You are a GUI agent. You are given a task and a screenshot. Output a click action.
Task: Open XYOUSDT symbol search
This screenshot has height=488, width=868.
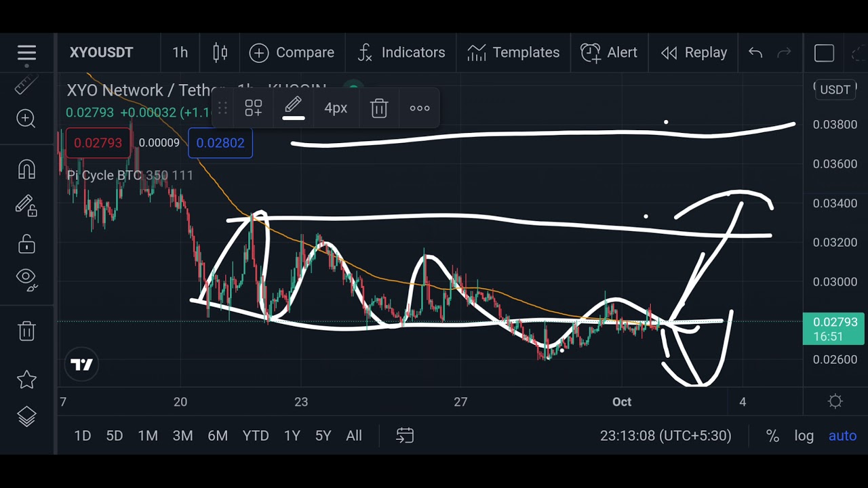[101, 53]
